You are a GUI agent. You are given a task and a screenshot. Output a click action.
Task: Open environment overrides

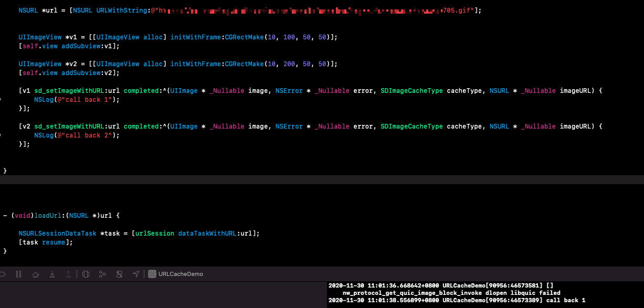pos(119,274)
